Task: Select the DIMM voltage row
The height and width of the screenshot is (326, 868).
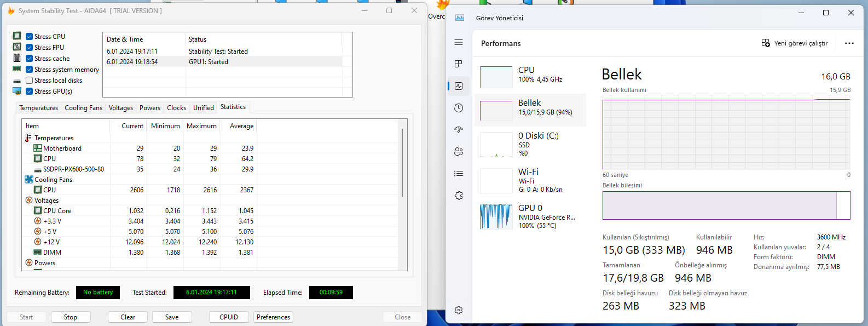Action: [x=211, y=253]
